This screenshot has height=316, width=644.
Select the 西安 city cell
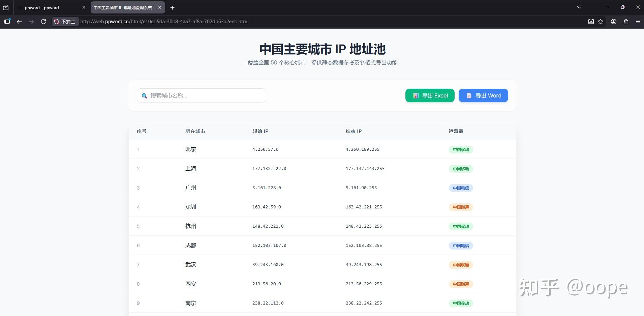[x=191, y=284]
